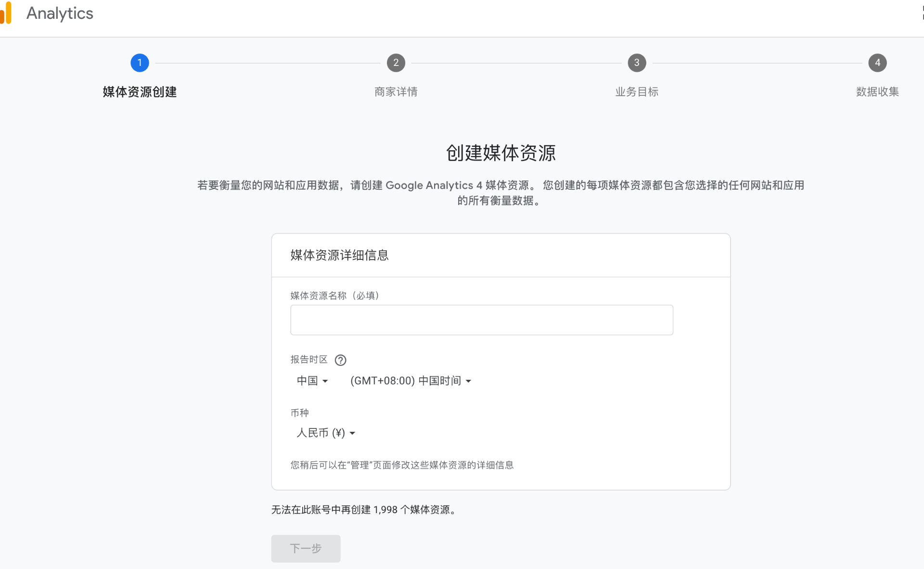Click the apps grid icon at top right
The height and width of the screenshot is (569, 924).
tap(922, 13)
